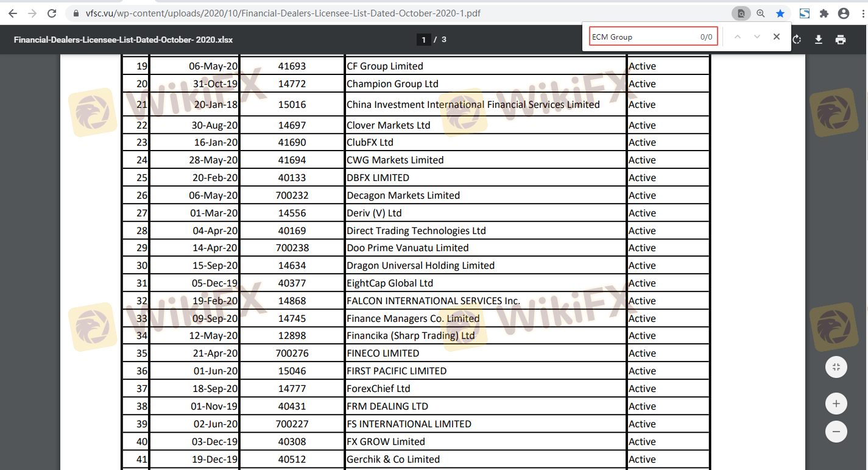Click DBFX LIMITED entry
Image resolution: width=868 pixels, height=470 pixels.
coord(378,177)
